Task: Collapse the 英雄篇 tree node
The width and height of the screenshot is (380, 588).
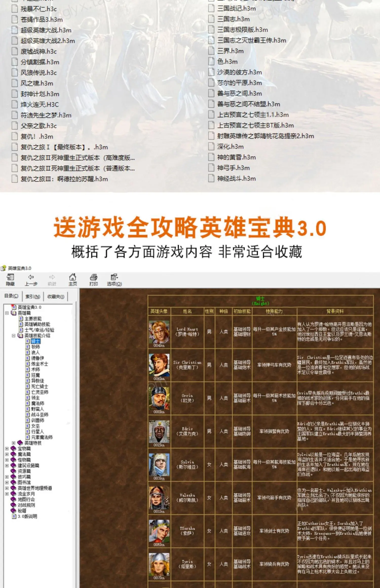Action: coord(7,313)
